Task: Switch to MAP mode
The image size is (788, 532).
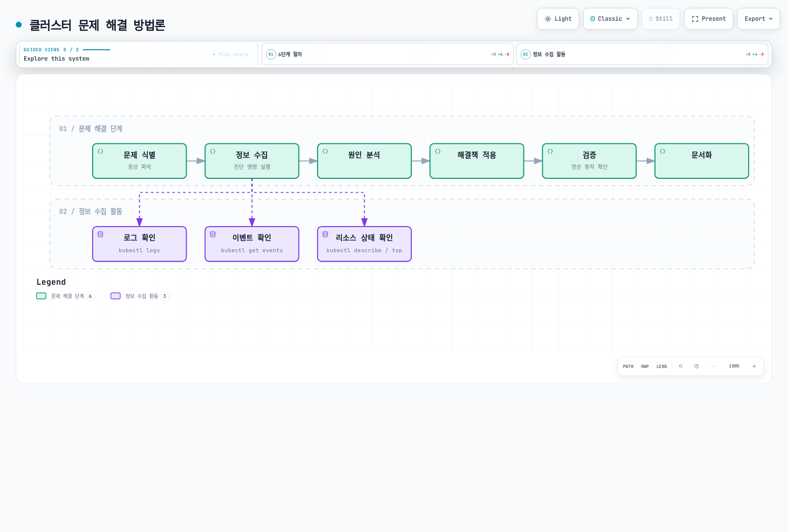Action: [645, 366]
